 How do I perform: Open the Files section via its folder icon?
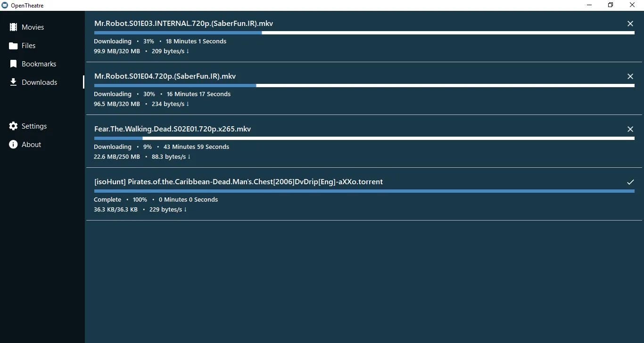pyautogui.click(x=13, y=45)
